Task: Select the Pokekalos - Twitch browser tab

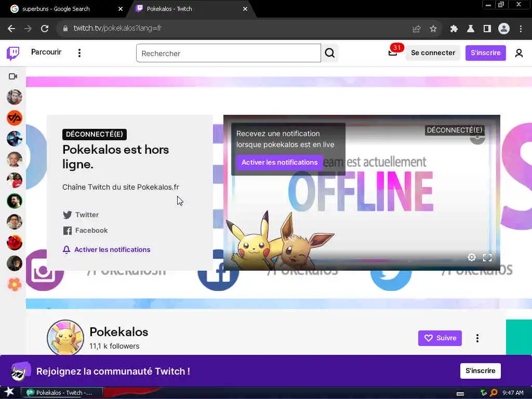Action: [190, 9]
